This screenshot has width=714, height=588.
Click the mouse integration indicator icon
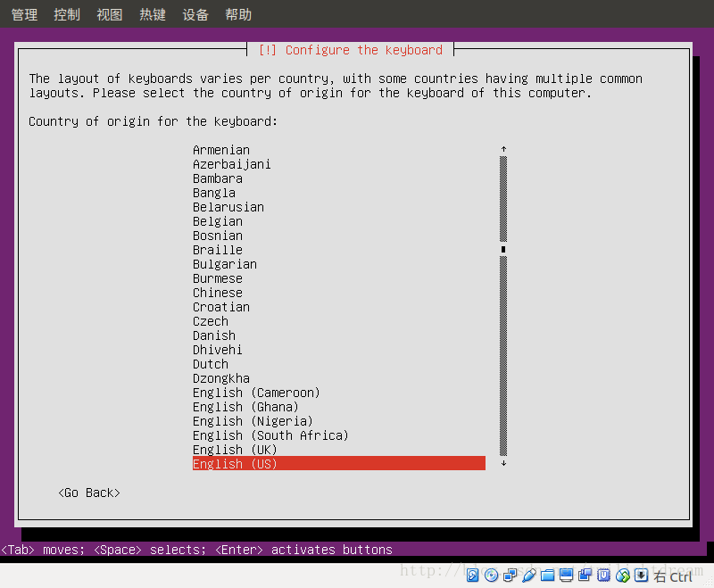(641, 575)
